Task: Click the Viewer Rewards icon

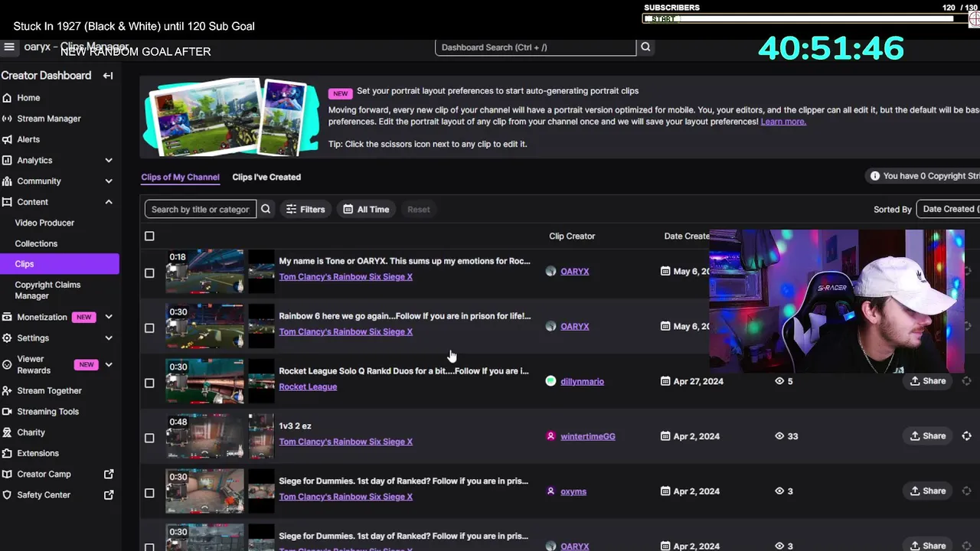Action: [7, 364]
